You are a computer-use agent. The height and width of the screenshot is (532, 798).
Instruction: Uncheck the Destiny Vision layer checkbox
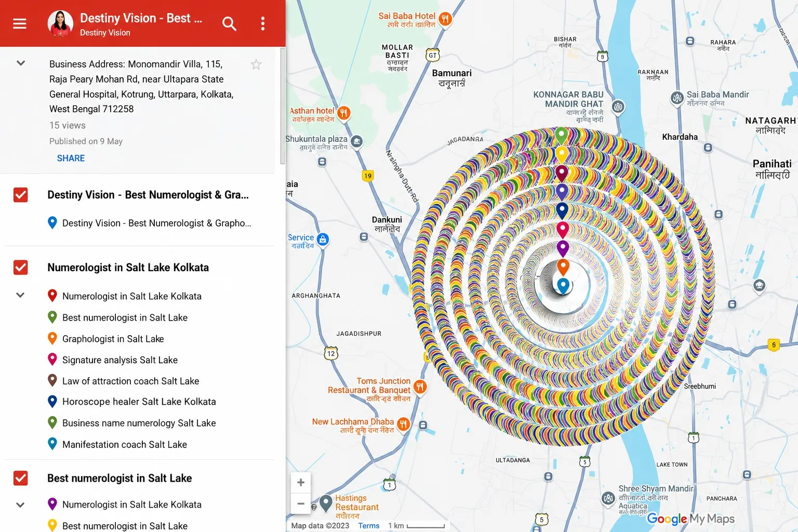coord(21,195)
